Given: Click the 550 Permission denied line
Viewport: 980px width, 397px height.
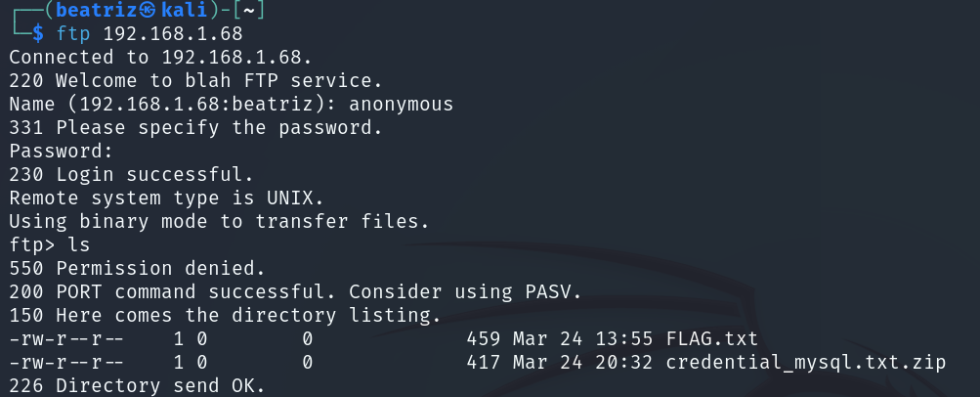Looking at the screenshot, I should pos(137,268).
